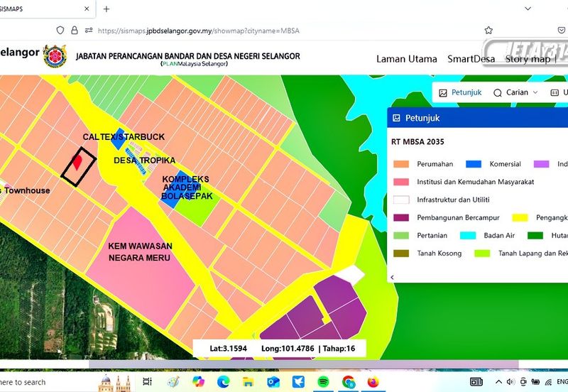The width and height of the screenshot is (568, 392).
Task: Bookmark this page with the star icon
Action: 488,31
